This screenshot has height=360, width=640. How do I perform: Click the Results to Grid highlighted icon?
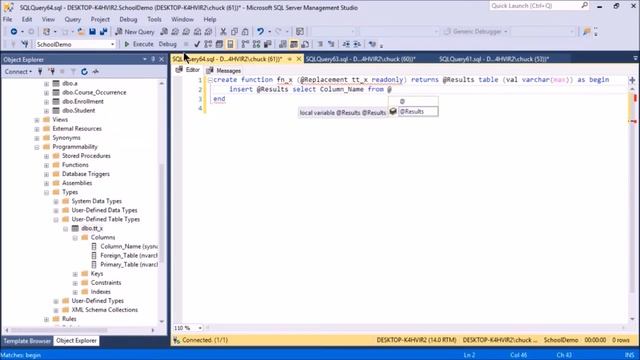(294, 44)
